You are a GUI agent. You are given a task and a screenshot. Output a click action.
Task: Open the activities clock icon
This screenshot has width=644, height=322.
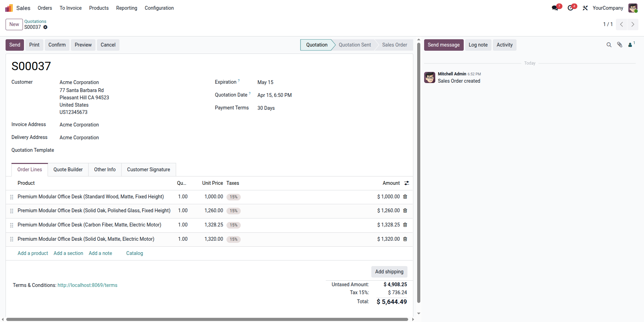tap(570, 8)
